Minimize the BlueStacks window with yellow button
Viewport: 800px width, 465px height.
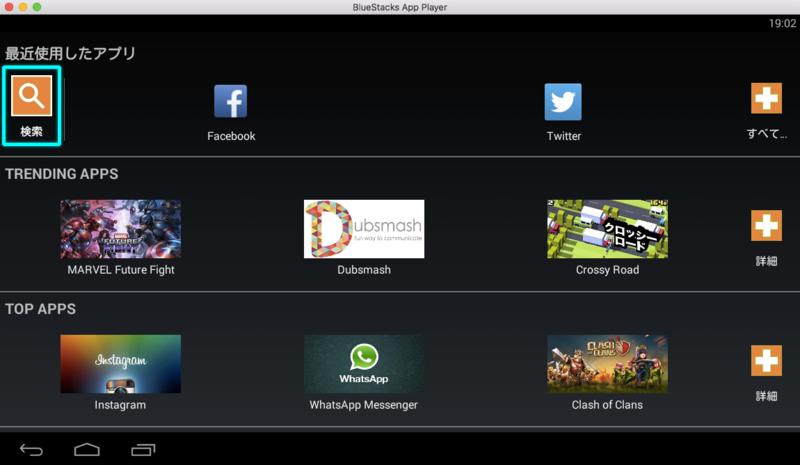(23, 7)
